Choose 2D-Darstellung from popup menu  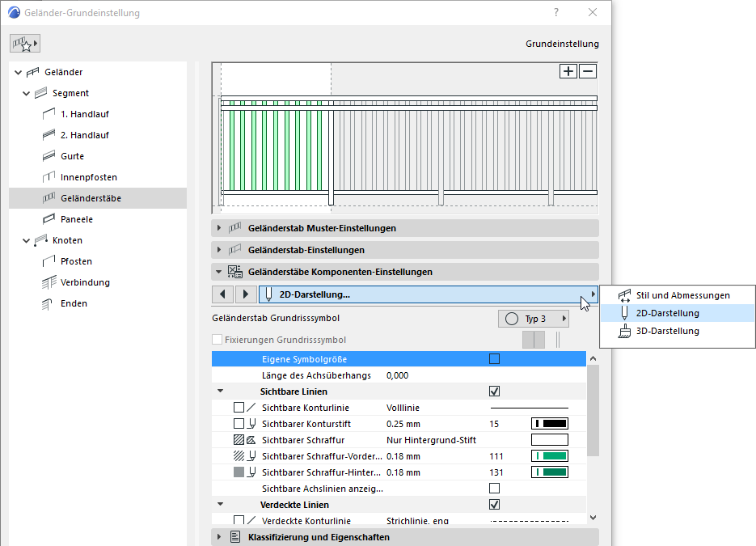tap(677, 313)
